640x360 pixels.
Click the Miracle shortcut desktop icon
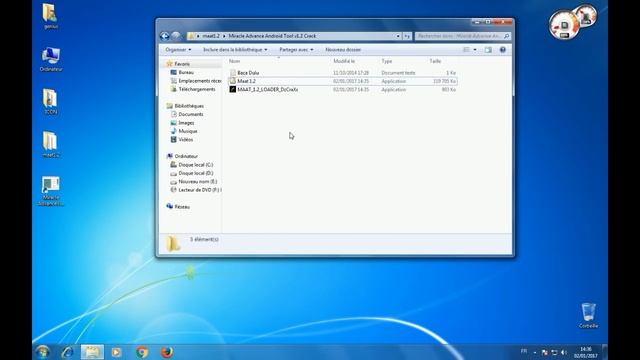click(x=51, y=191)
